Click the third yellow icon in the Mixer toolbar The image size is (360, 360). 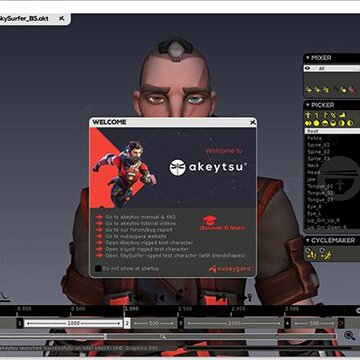pos(326,90)
